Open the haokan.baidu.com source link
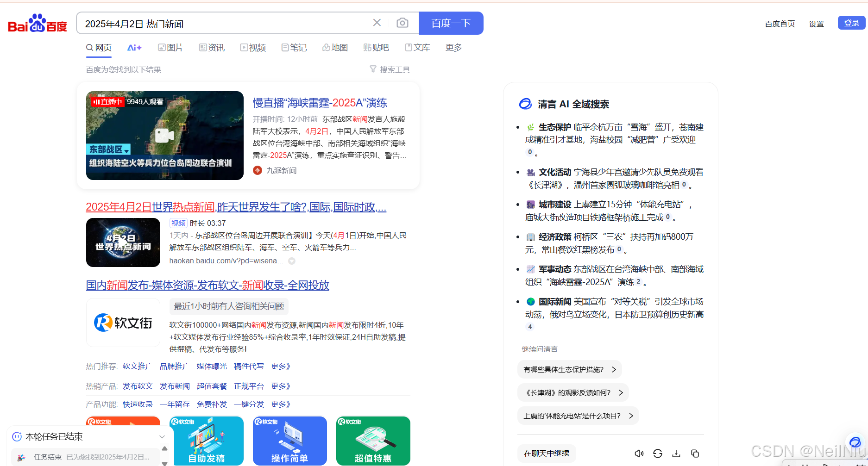Viewport: 868px width, 466px height. (x=226, y=261)
